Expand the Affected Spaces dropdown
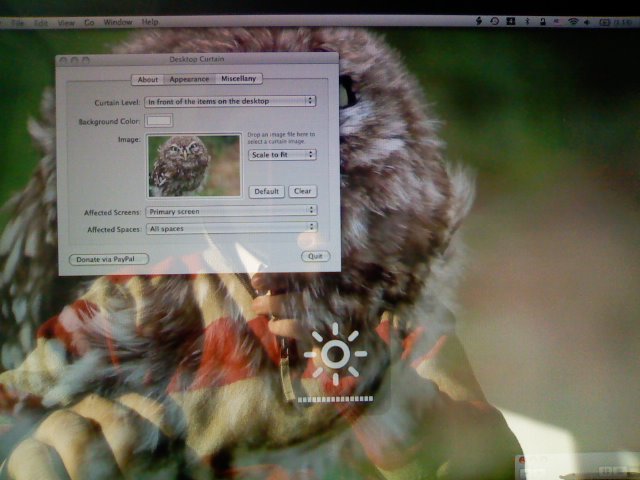Viewport: 640px width, 480px height. 232,228
